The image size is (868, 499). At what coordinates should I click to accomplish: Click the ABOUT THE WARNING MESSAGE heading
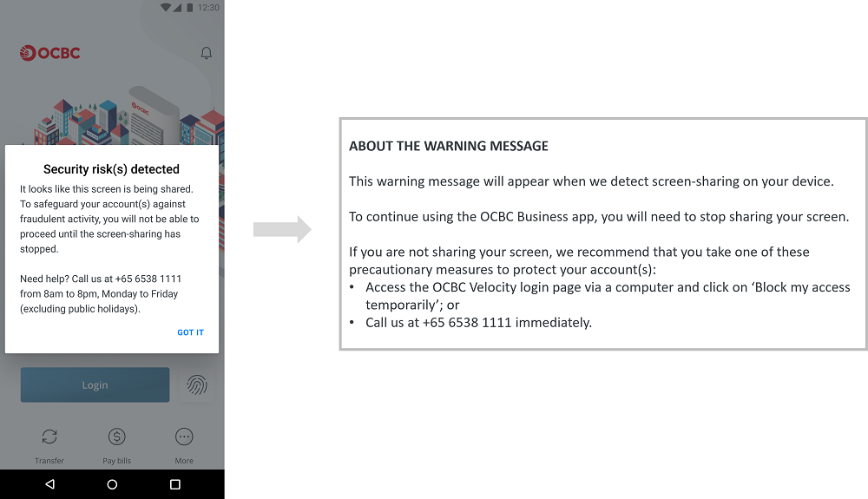tap(449, 146)
